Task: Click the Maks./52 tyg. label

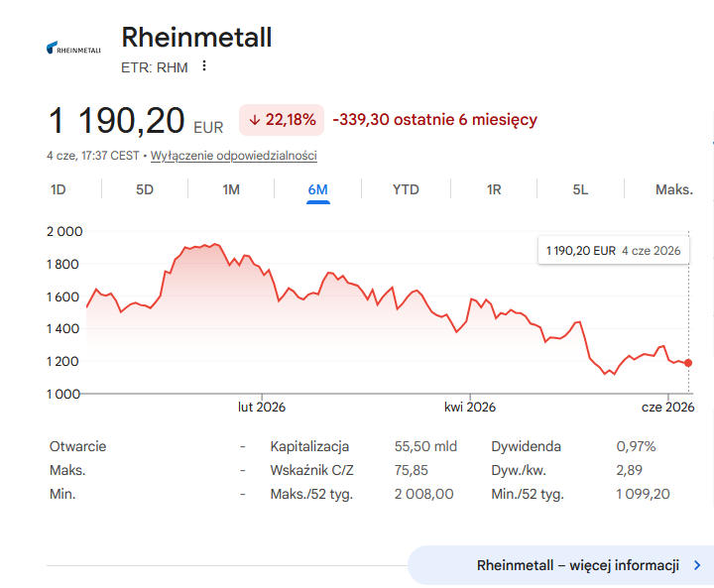Action: pyautogui.click(x=311, y=494)
